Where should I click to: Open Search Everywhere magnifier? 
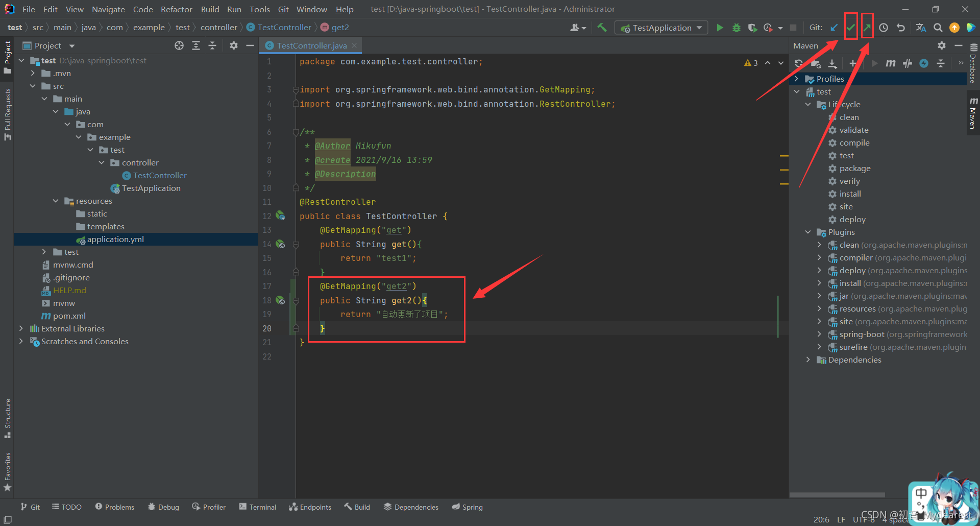click(938, 28)
